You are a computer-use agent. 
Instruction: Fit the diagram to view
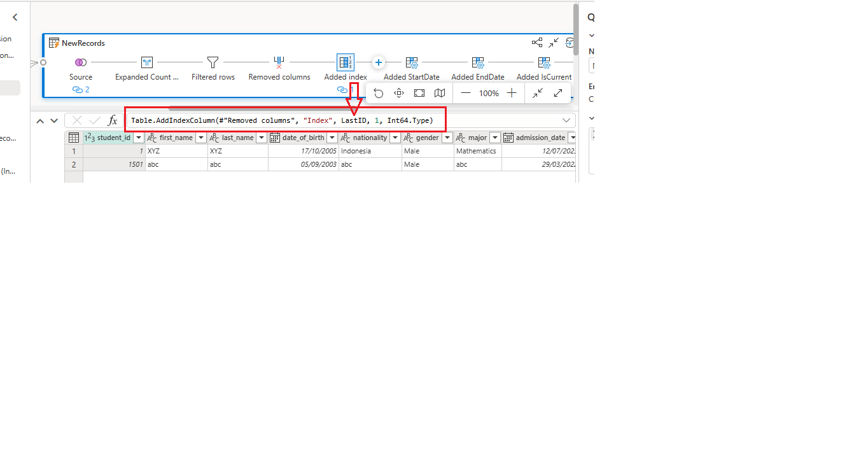coord(419,93)
